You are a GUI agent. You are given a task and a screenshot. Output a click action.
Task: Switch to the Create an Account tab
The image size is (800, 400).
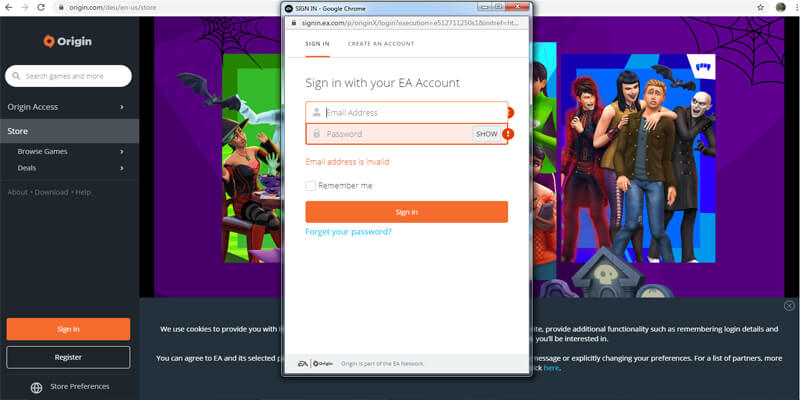[381, 44]
